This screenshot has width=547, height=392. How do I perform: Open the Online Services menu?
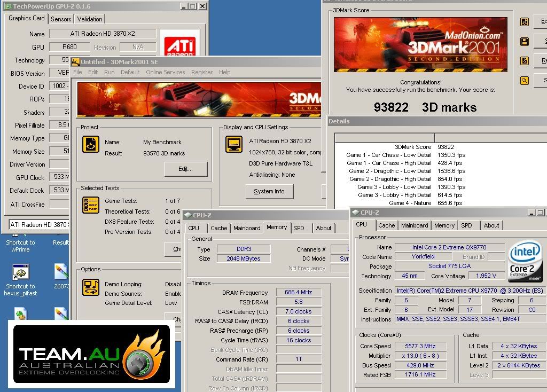166,72
